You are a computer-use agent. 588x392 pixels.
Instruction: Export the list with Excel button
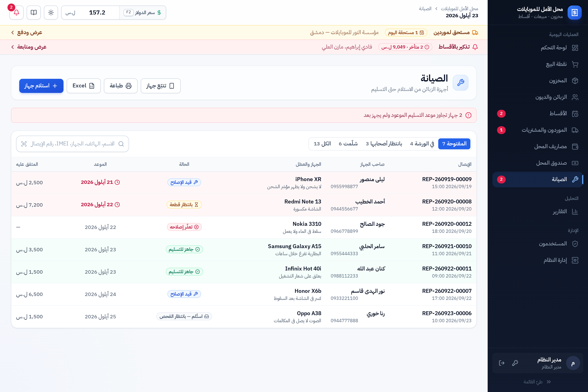[83, 86]
